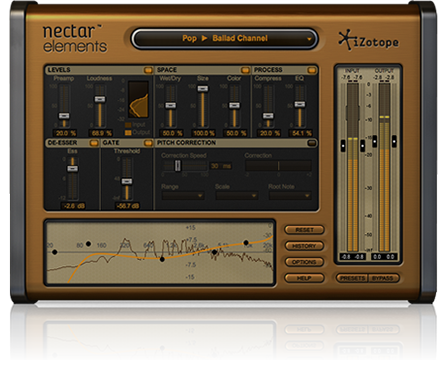
Task: Select the Size 100.0 % value field
Action: click(x=203, y=133)
